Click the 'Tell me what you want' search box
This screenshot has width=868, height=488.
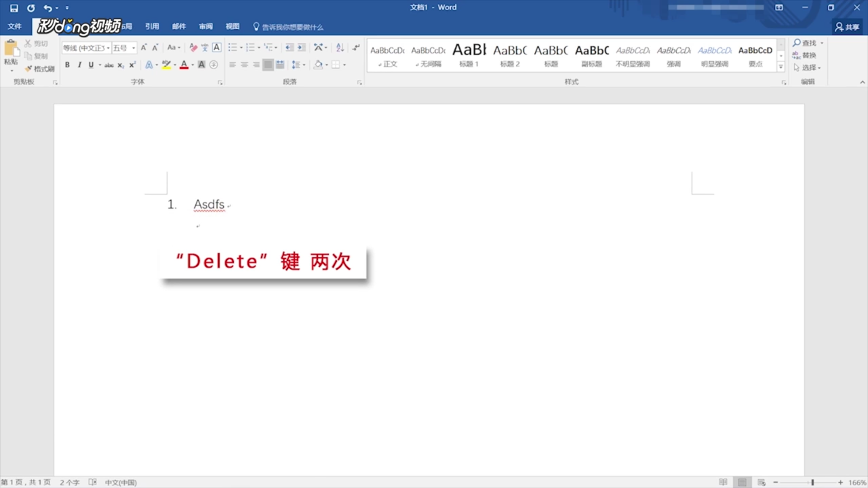coord(292,27)
